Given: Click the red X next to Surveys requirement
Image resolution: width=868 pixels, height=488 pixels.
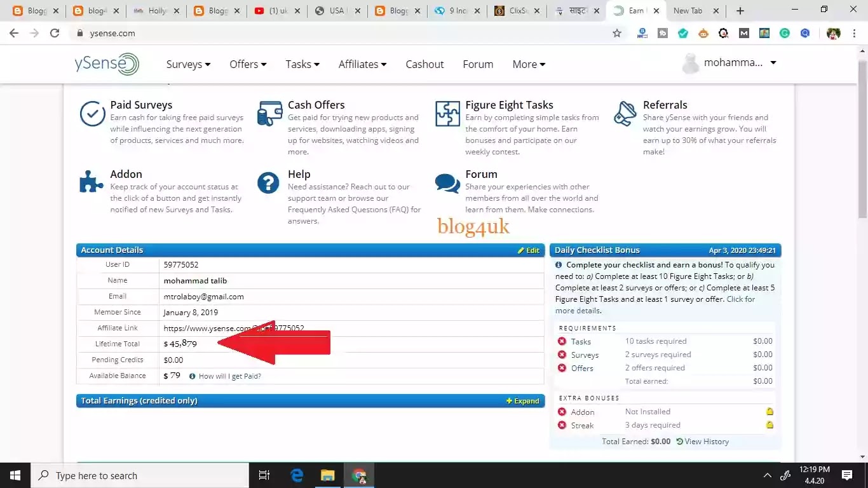Looking at the screenshot, I should coord(562,355).
